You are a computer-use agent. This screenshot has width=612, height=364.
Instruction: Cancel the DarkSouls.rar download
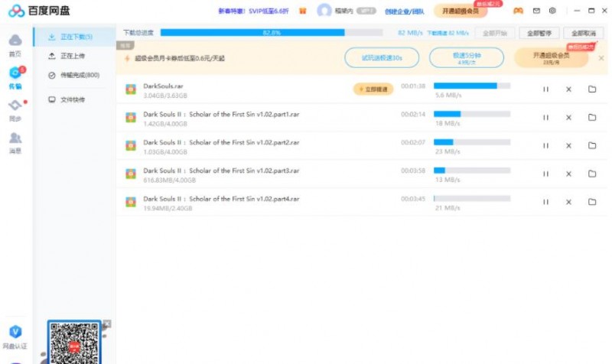click(568, 89)
